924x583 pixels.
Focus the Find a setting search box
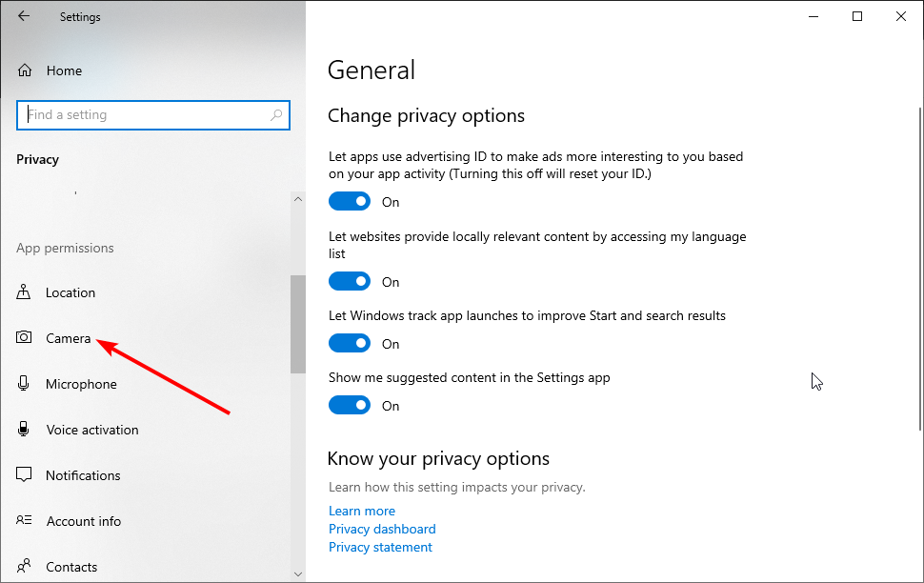143,115
